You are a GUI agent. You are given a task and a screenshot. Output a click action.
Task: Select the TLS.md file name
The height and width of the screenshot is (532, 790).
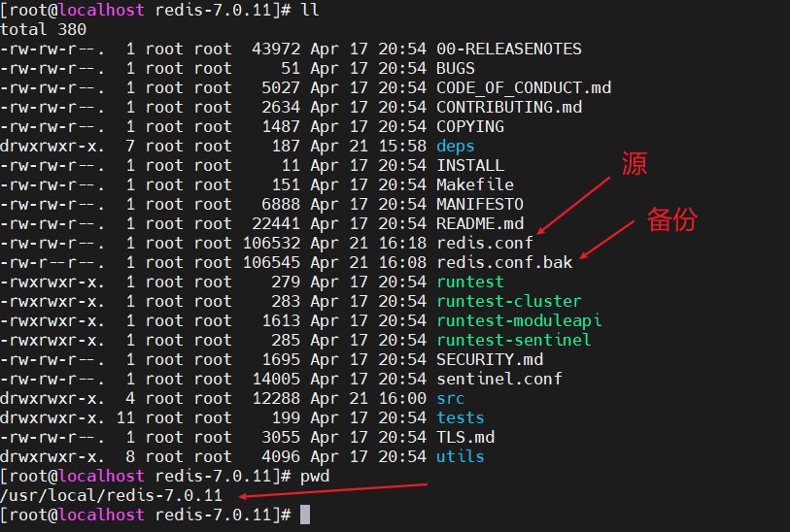pos(464,437)
